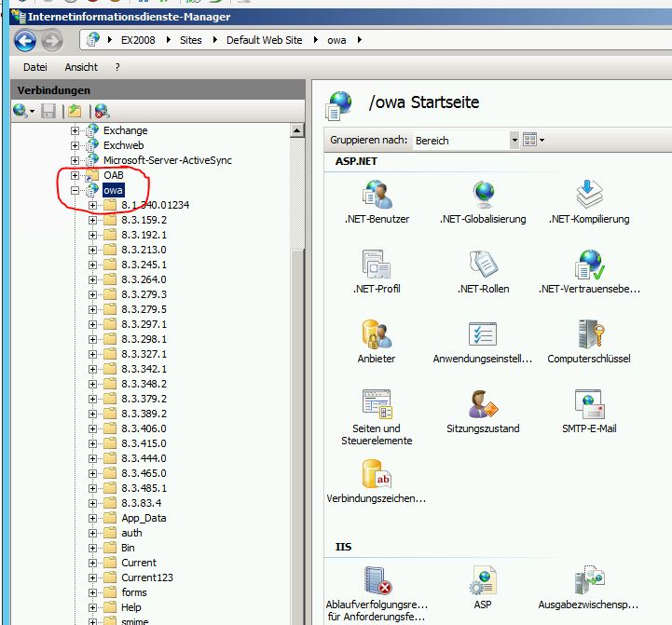Viewport: 672px width, 625px height.
Task: Open the view mode dropdown button
Action: click(533, 140)
